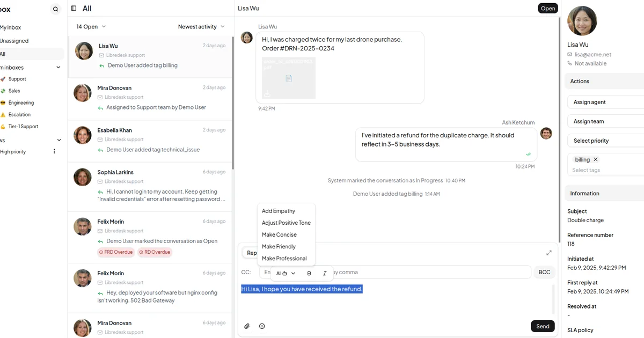The image size is (644, 338).
Task: Click the email icon next to lisa@acme.net
Action: pos(570,54)
